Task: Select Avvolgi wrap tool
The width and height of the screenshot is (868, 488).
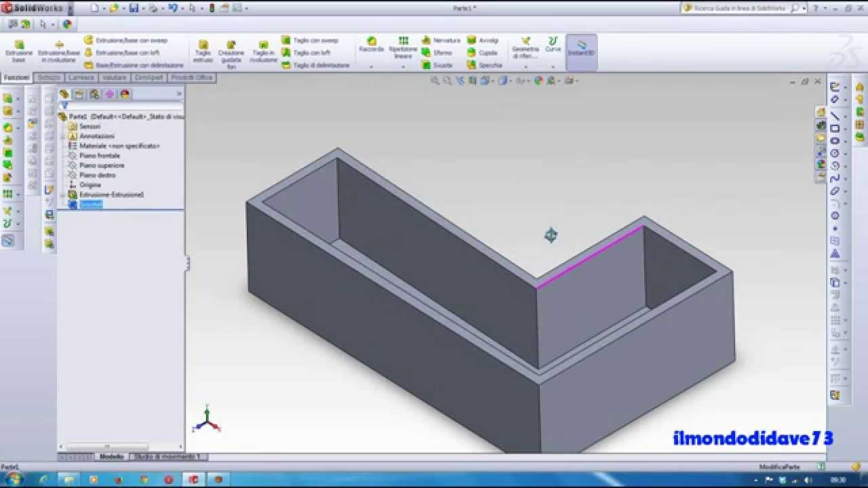Action: [x=482, y=41]
